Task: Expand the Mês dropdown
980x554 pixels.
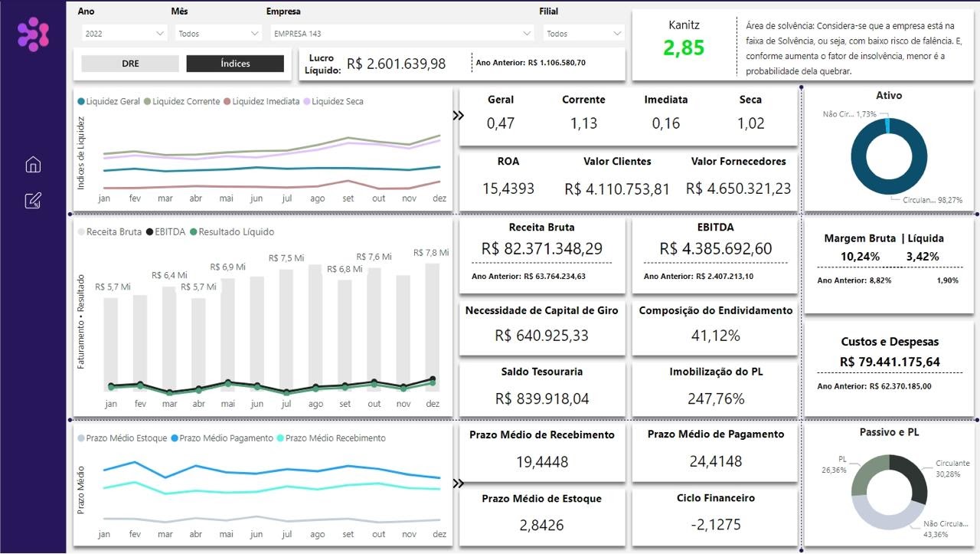Action: click(218, 34)
